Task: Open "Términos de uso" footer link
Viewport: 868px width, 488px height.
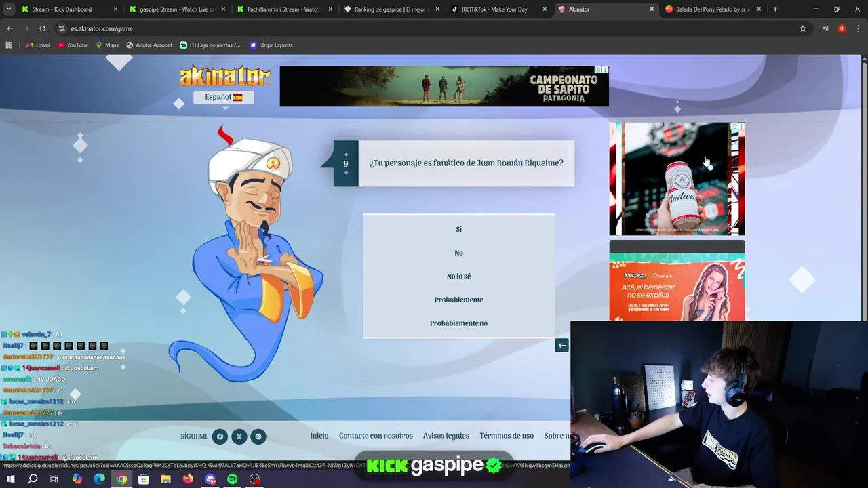Action: pyautogui.click(x=507, y=436)
